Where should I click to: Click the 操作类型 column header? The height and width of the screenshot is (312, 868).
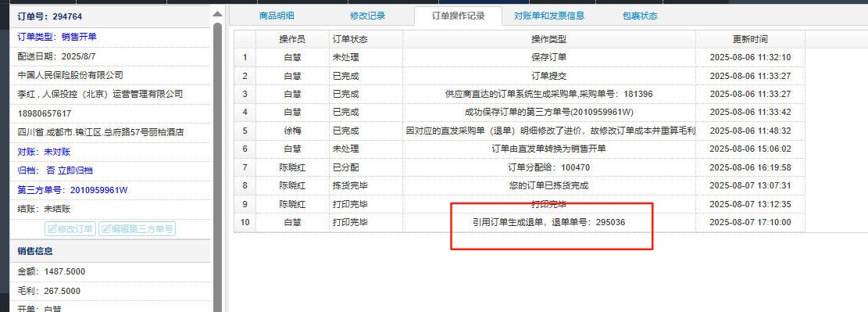click(548, 39)
